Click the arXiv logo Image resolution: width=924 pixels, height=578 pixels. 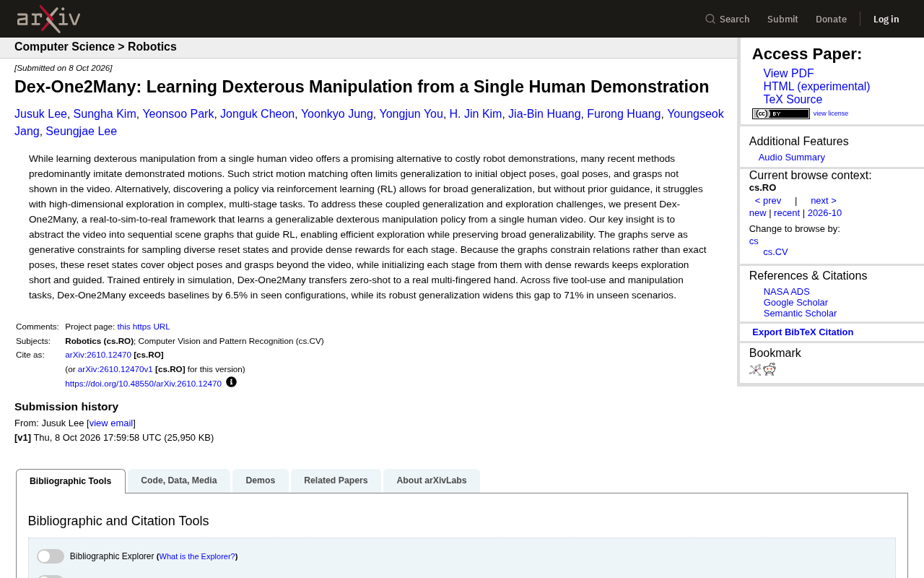[x=48, y=19]
